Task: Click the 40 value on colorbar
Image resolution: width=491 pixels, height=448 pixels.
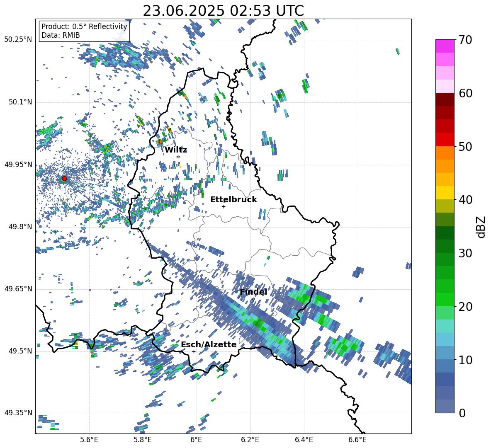Action: 465,200
